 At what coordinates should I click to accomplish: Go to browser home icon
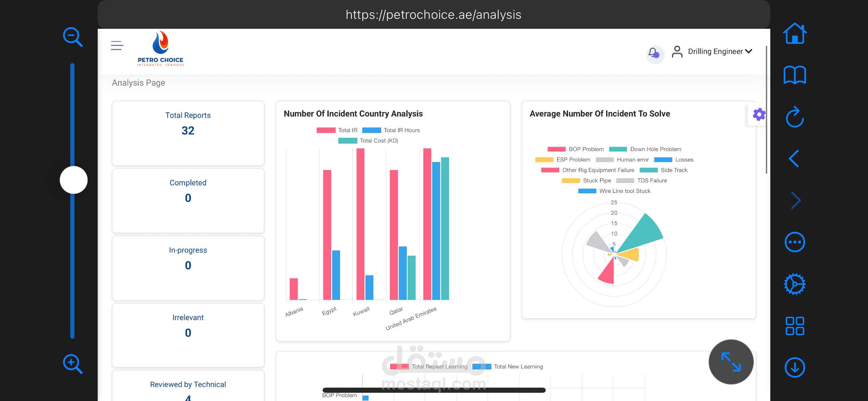pyautogui.click(x=795, y=34)
